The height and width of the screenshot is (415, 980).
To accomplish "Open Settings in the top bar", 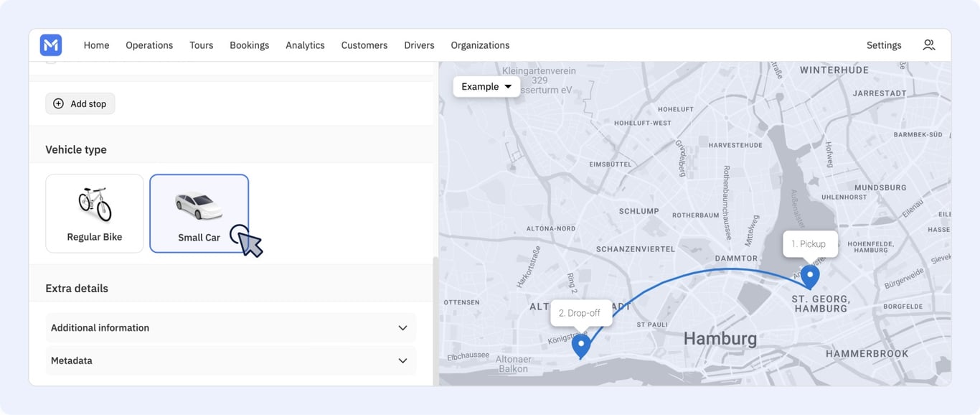I will [884, 45].
